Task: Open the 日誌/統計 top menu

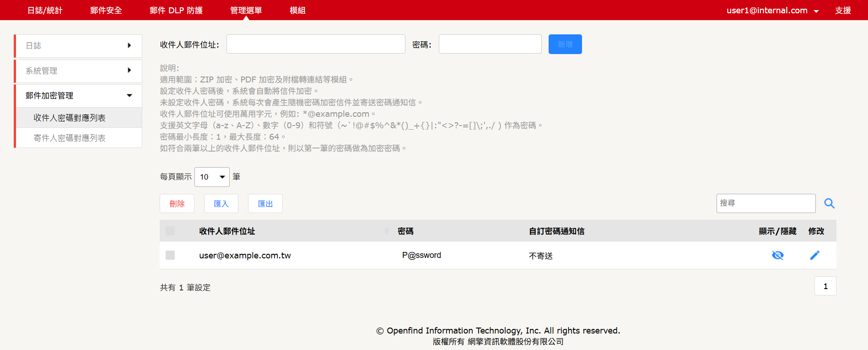Action: click(45, 10)
